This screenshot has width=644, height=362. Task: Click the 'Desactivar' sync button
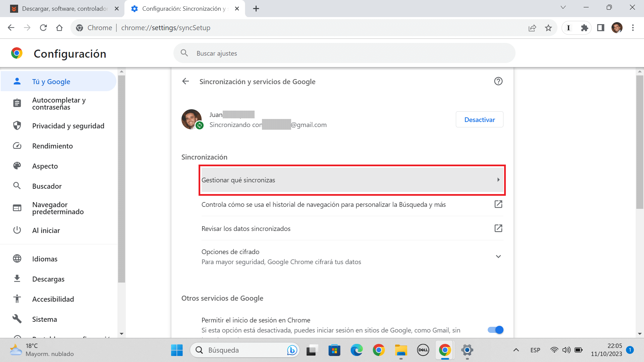point(479,119)
